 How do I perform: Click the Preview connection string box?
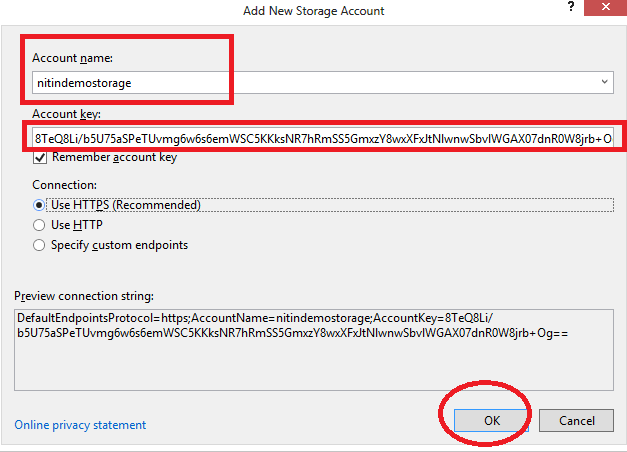pos(310,360)
